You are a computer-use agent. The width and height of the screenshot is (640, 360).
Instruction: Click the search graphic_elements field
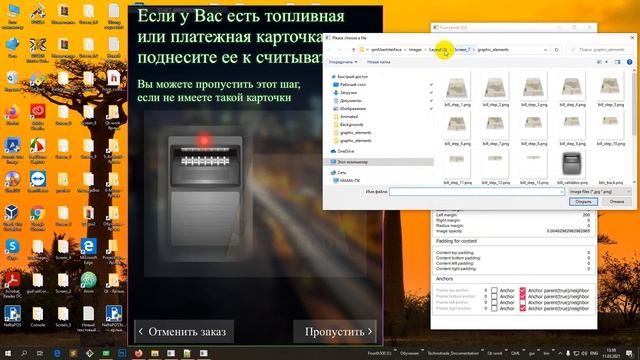point(598,50)
